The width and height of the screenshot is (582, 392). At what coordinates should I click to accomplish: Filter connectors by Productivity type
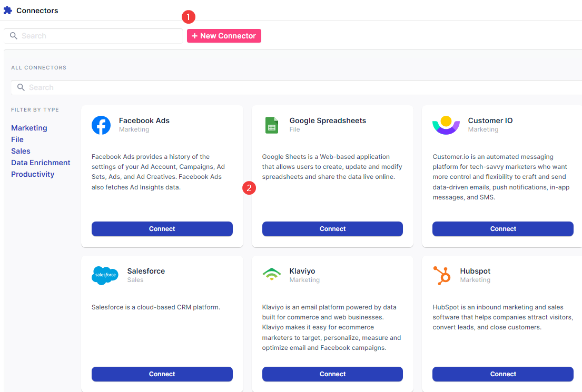(33, 174)
